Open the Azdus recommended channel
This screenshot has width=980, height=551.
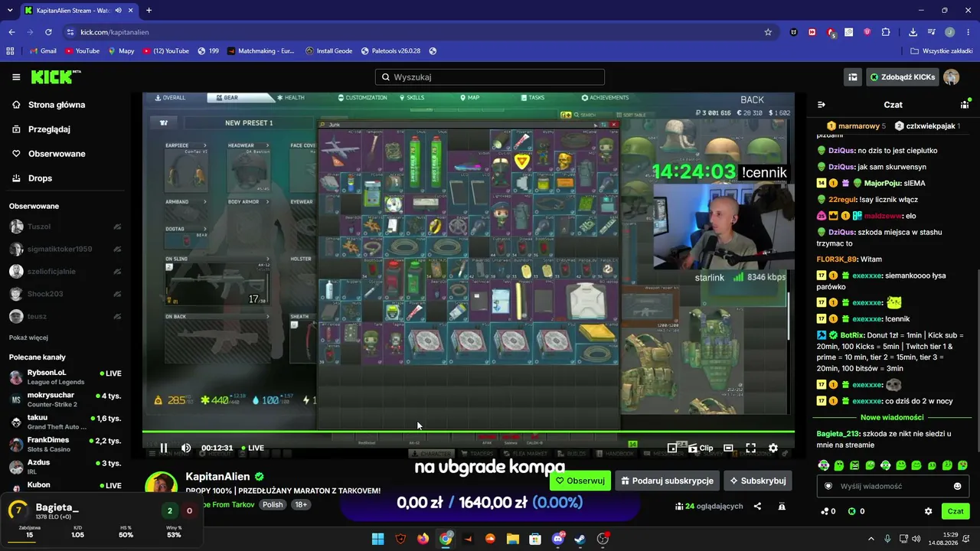click(x=65, y=466)
